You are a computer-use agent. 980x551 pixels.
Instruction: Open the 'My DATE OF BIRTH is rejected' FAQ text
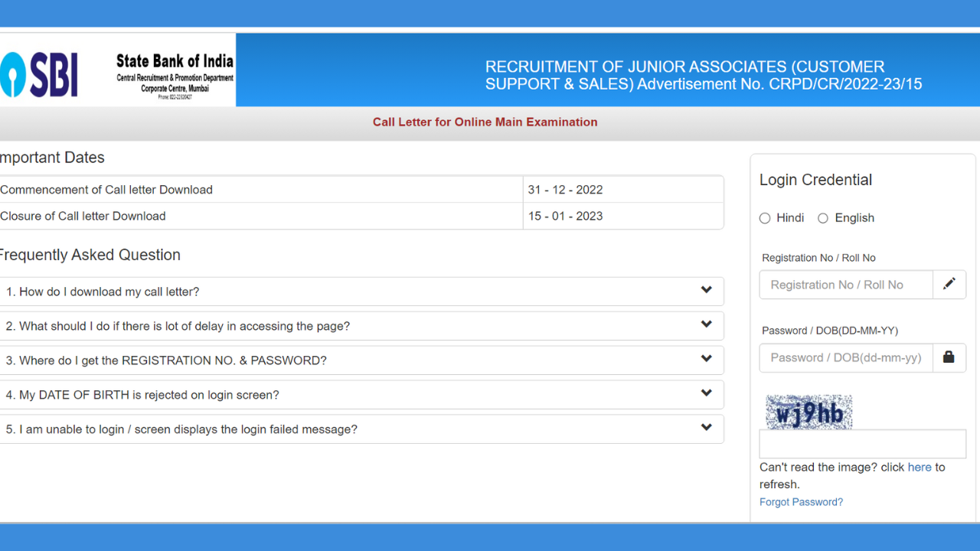[x=142, y=395]
